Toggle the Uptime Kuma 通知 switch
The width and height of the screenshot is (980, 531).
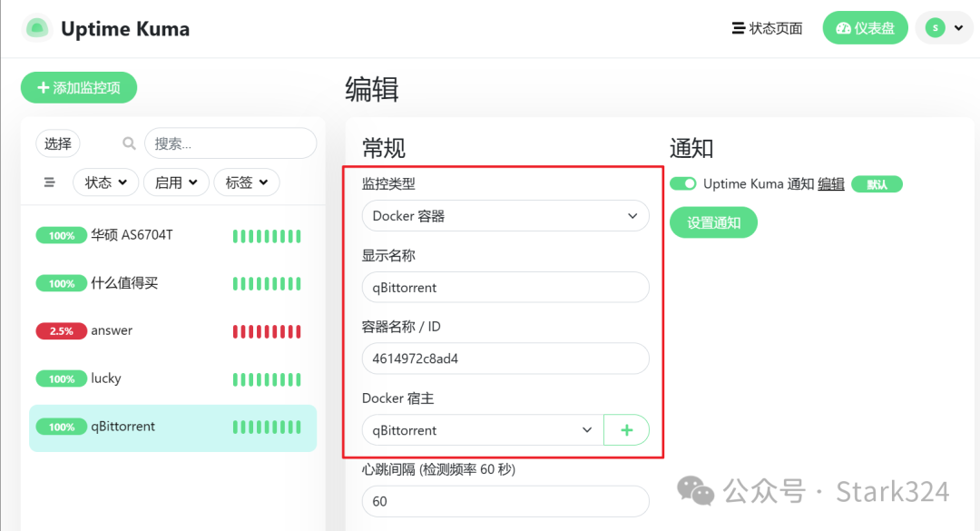click(x=683, y=184)
